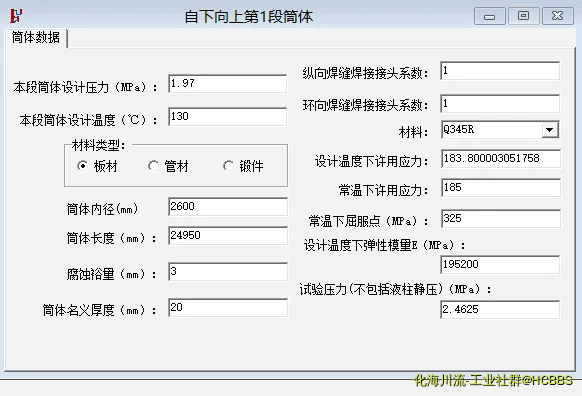Minimize the 自下向上第1段筒体 window
This screenshot has width=582, height=396.
[x=490, y=16]
